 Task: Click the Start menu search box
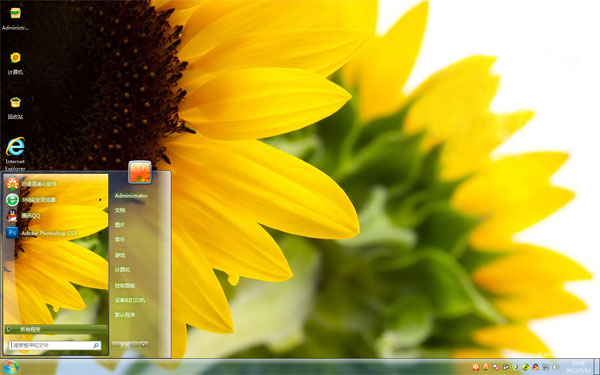coord(55,345)
